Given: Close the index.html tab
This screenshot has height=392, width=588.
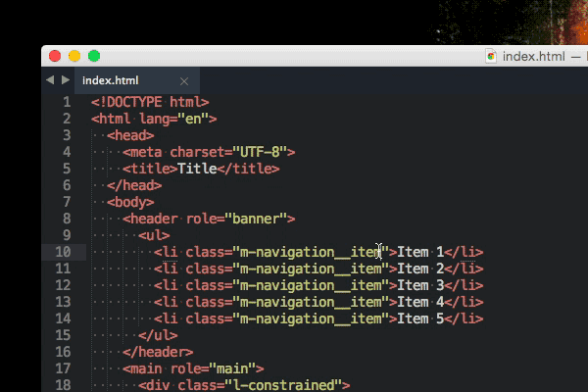Looking at the screenshot, I should point(184,80).
